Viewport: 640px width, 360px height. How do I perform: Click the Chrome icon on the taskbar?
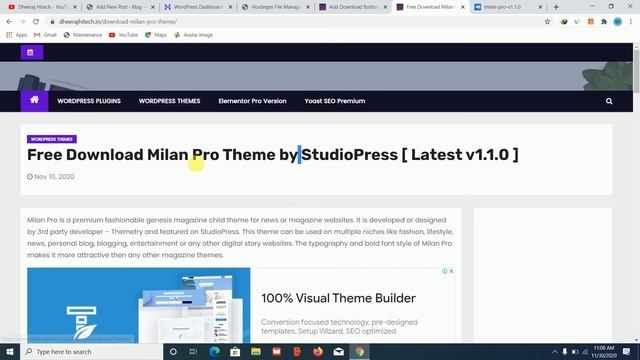pyautogui.click(x=360, y=351)
